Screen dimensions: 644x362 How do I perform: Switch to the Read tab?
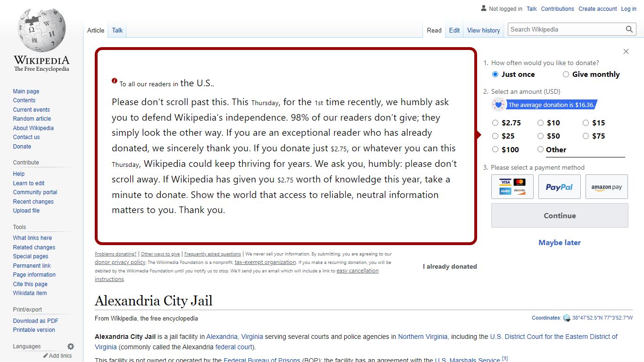(x=434, y=30)
